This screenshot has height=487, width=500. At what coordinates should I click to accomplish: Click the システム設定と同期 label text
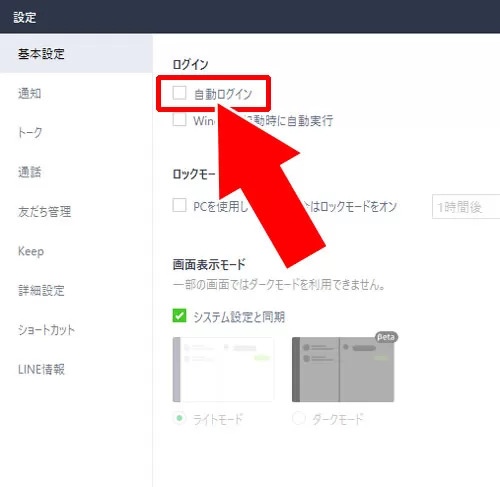[x=239, y=317]
